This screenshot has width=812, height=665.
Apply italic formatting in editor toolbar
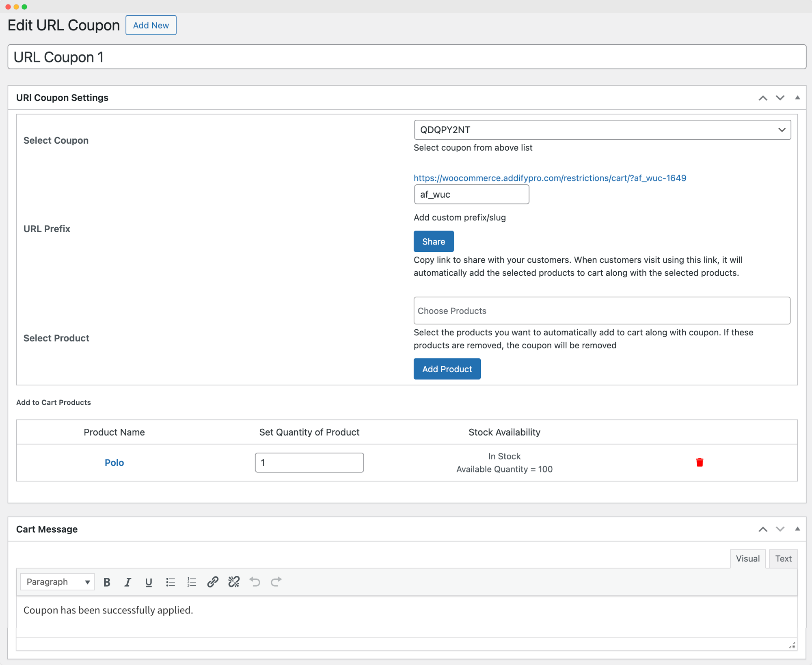pos(127,582)
